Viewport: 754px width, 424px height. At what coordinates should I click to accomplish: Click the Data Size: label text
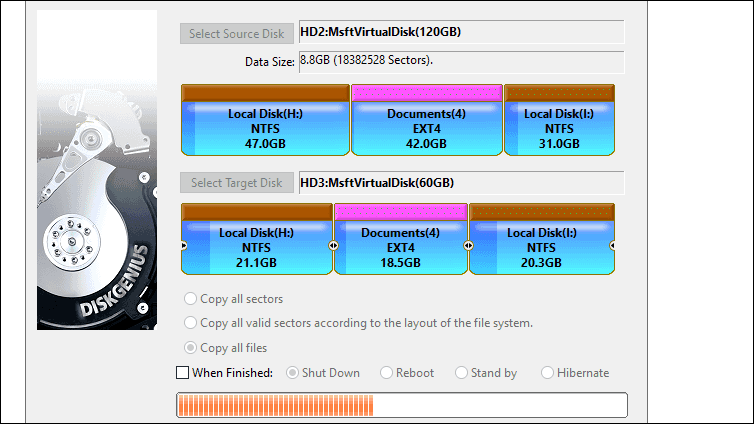[269, 62]
